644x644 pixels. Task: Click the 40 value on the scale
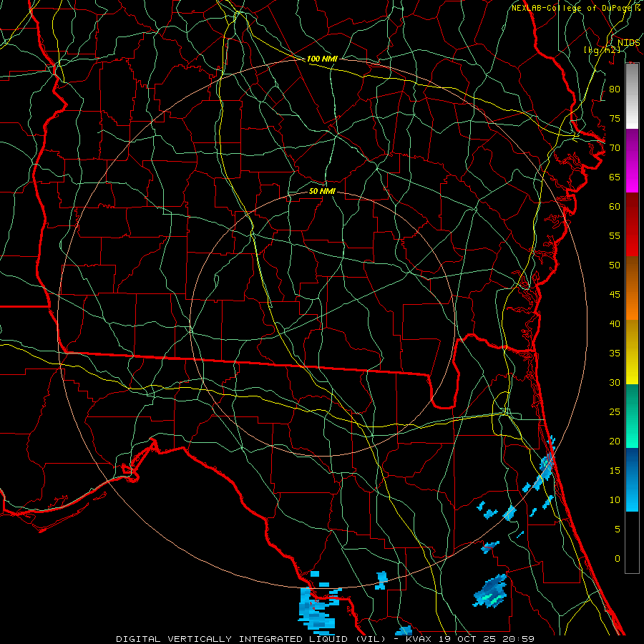(x=615, y=323)
